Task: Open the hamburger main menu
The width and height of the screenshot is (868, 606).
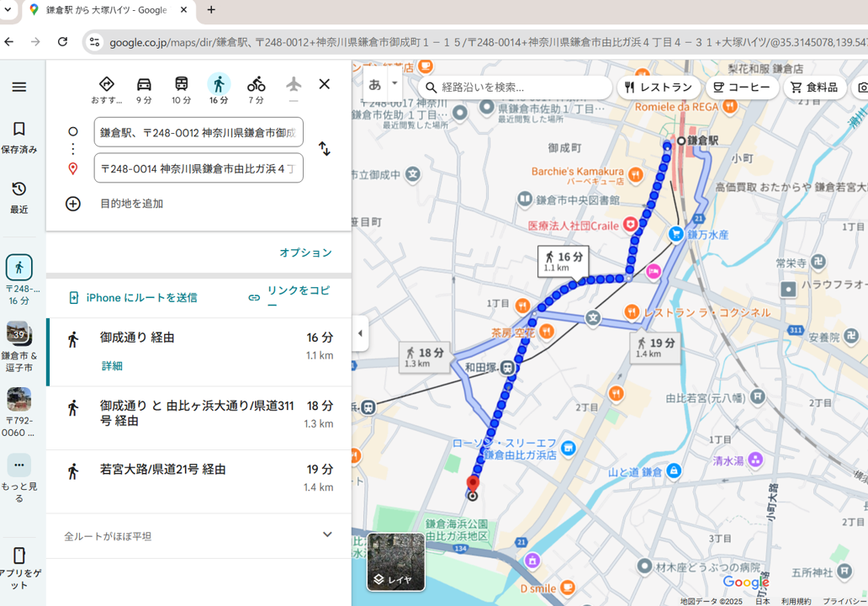Action: tap(19, 87)
